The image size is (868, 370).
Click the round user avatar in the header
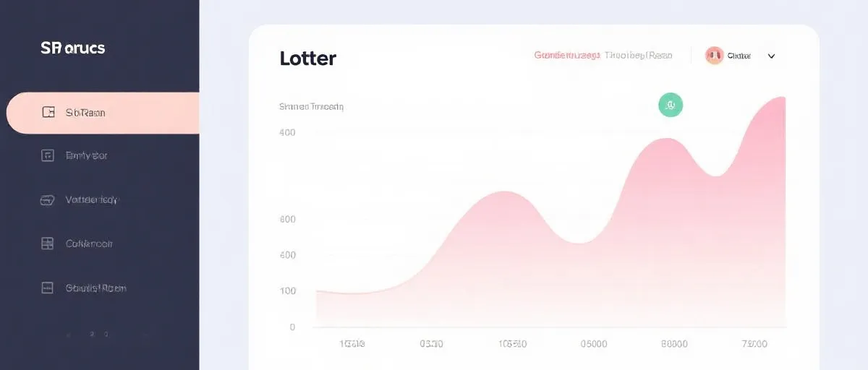(x=714, y=56)
